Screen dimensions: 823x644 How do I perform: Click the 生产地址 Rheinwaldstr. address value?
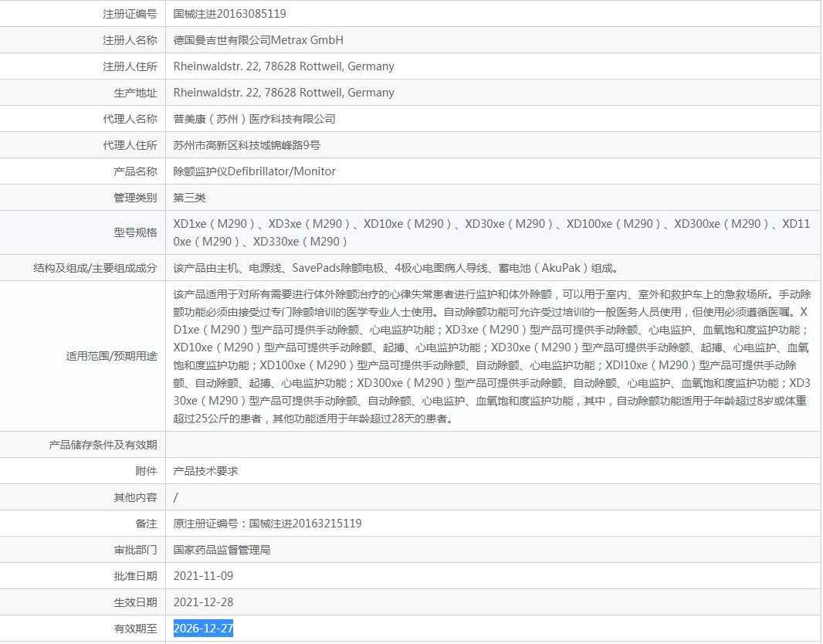click(x=283, y=93)
